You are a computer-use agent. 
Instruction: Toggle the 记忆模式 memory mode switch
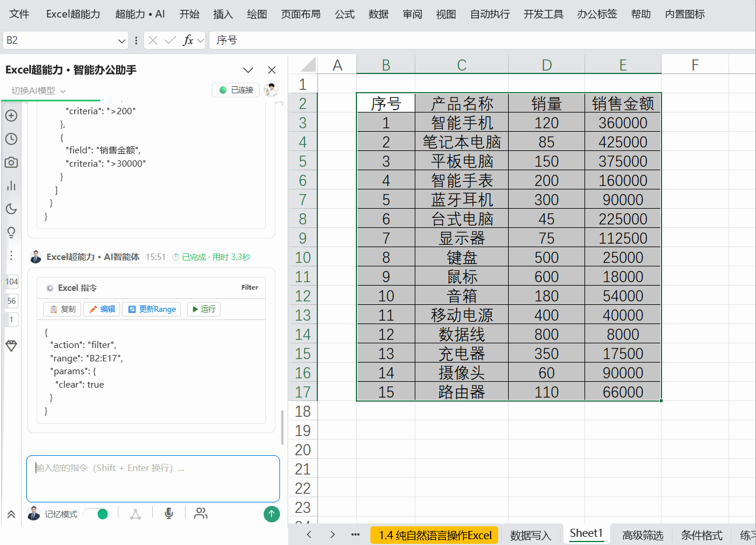96,514
